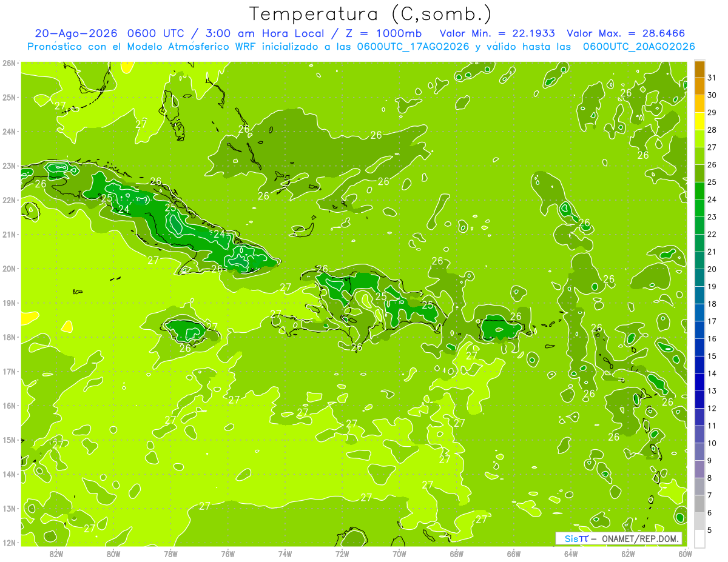Click the longitude label "78W"
This screenshot has height=562, width=728.
[x=170, y=554]
